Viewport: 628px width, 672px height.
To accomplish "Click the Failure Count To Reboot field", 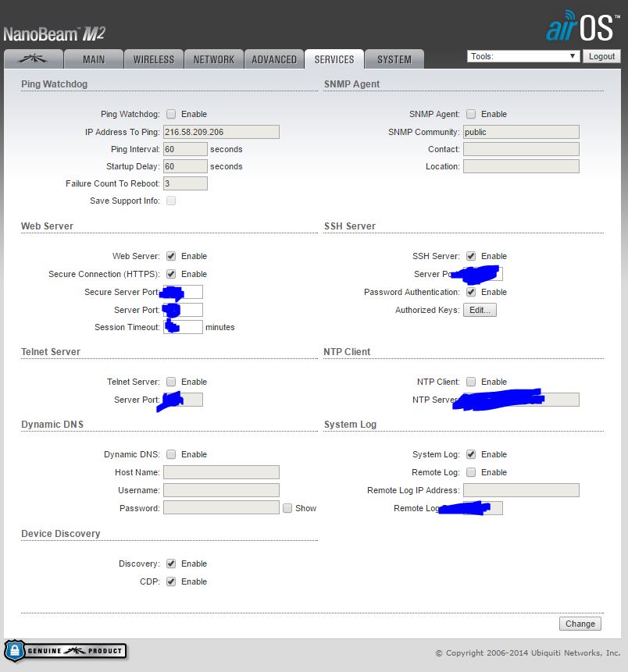I will click(x=185, y=183).
